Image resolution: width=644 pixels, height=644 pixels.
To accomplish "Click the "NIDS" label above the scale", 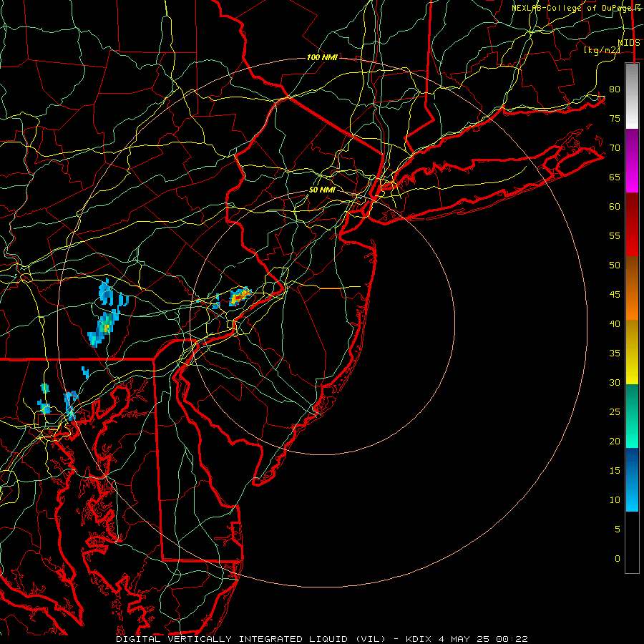I will [x=628, y=43].
